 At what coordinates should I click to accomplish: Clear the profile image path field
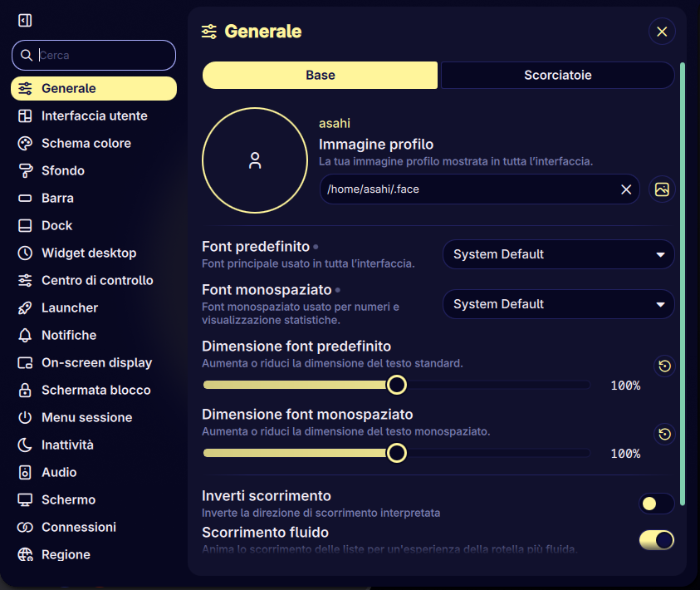click(x=626, y=189)
